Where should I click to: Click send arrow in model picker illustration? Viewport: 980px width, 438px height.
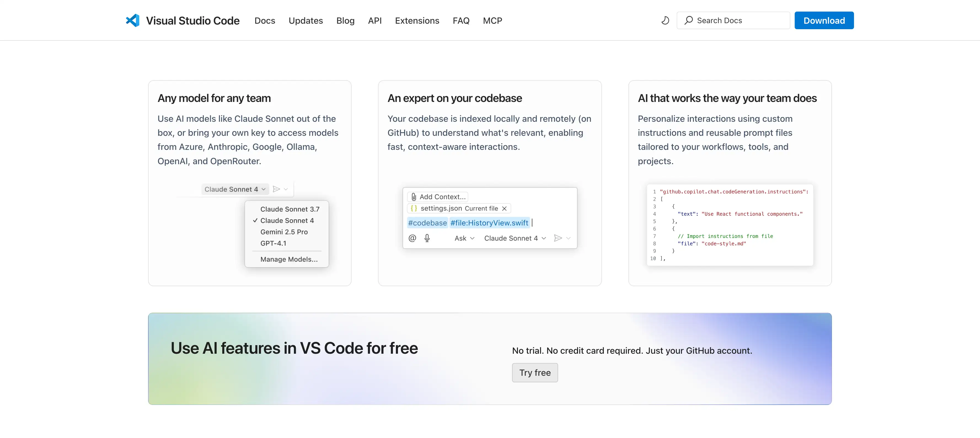(x=277, y=189)
